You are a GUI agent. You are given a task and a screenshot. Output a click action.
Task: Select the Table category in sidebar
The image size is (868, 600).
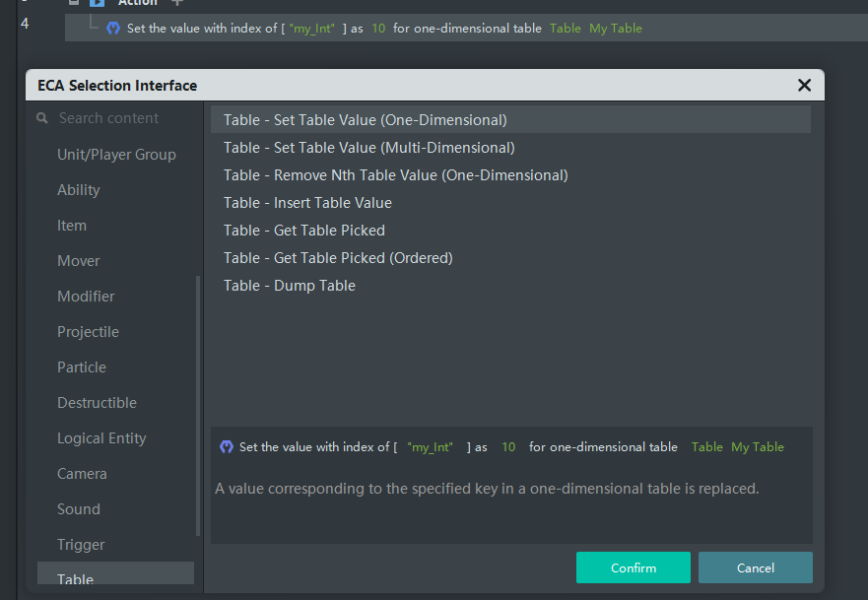tap(115, 574)
